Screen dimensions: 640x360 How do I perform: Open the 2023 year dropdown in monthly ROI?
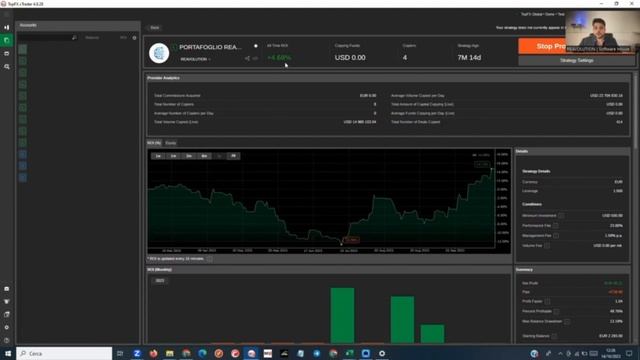pos(160,280)
